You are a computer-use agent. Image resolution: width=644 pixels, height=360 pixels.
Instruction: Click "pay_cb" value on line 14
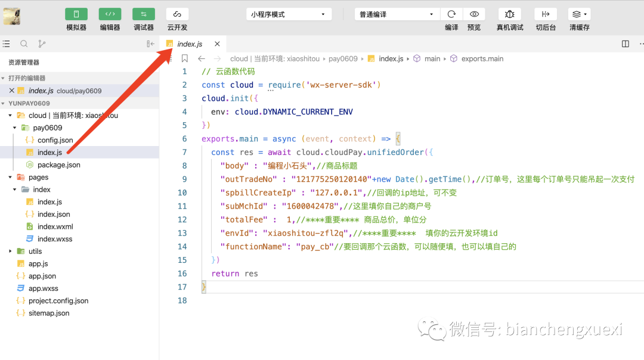coord(315,247)
